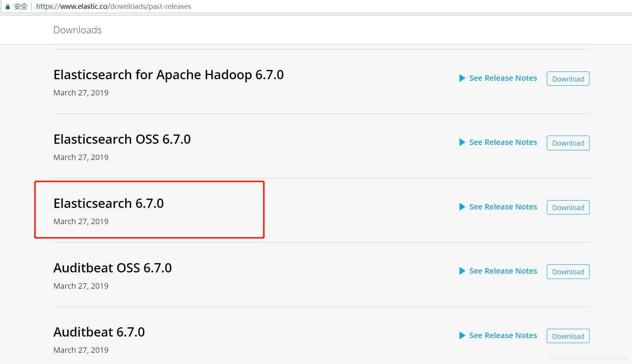632x364 pixels.
Task: Click the blue triangle icon in the Hadoop 6.7.0 row
Action: (x=462, y=78)
